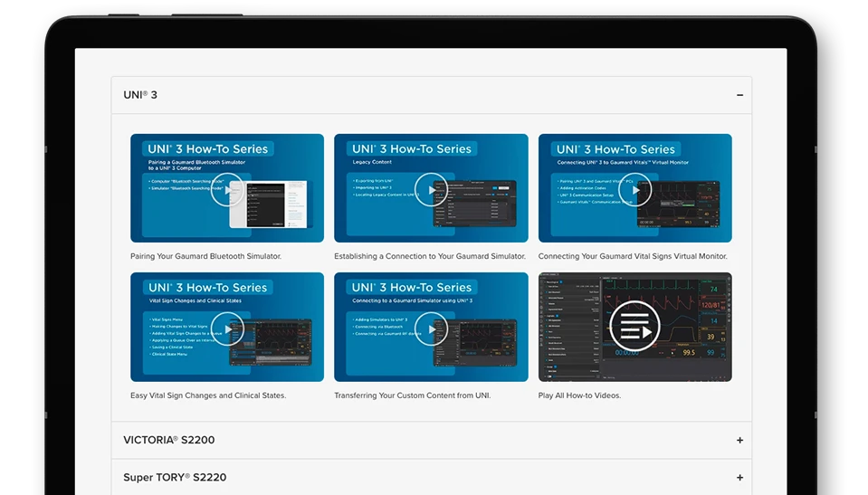This screenshot has width=868, height=495.
Task: Click UNI 3 How-To Series title on Legacy Content thumbnail
Action: [x=412, y=149]
